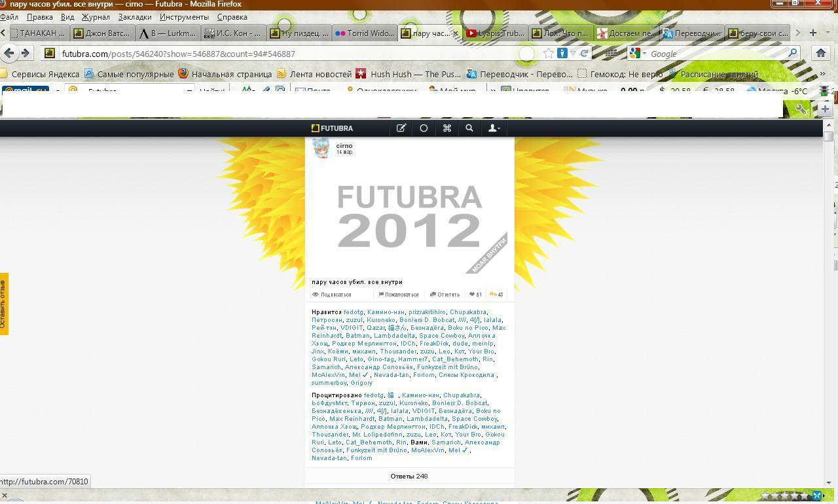The image size is (838, 504).
Task: Open Расписание занятий bookmark
Action: tap(712, 74)
